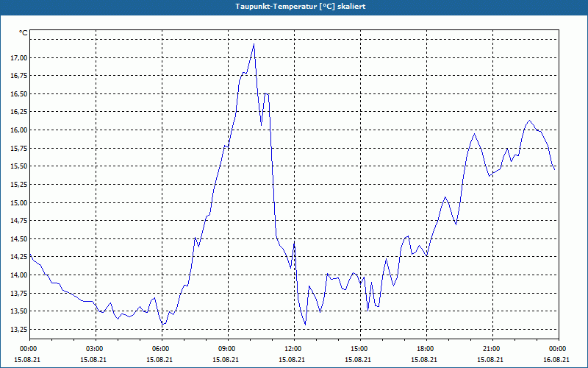This screenshot has width=588, height=368.
Task: Select the 18:00 time label
Action: coord(425,349)
